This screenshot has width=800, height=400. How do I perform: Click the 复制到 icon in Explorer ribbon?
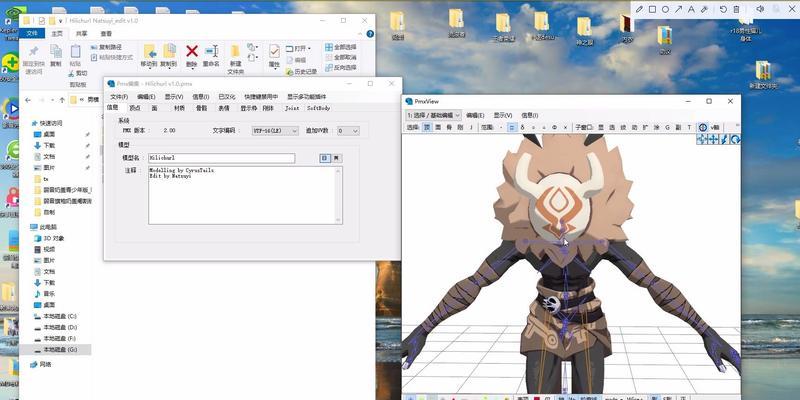coord(169,51)
